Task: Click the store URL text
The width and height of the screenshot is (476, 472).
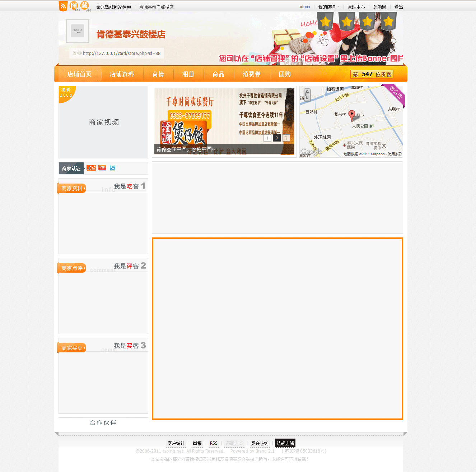Action: pyautogui.click(x=122, y=53)
